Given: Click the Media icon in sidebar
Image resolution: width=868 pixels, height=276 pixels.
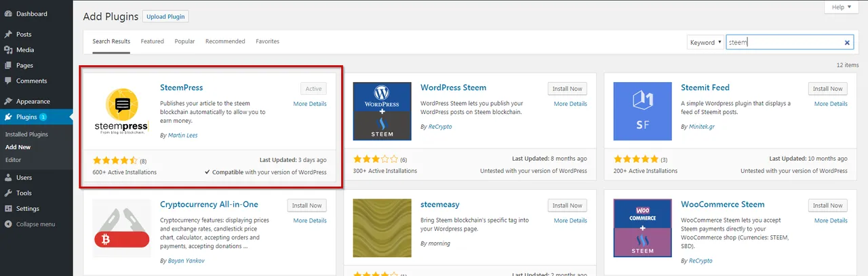Looking at the screenshot, I should pos(8,50).
